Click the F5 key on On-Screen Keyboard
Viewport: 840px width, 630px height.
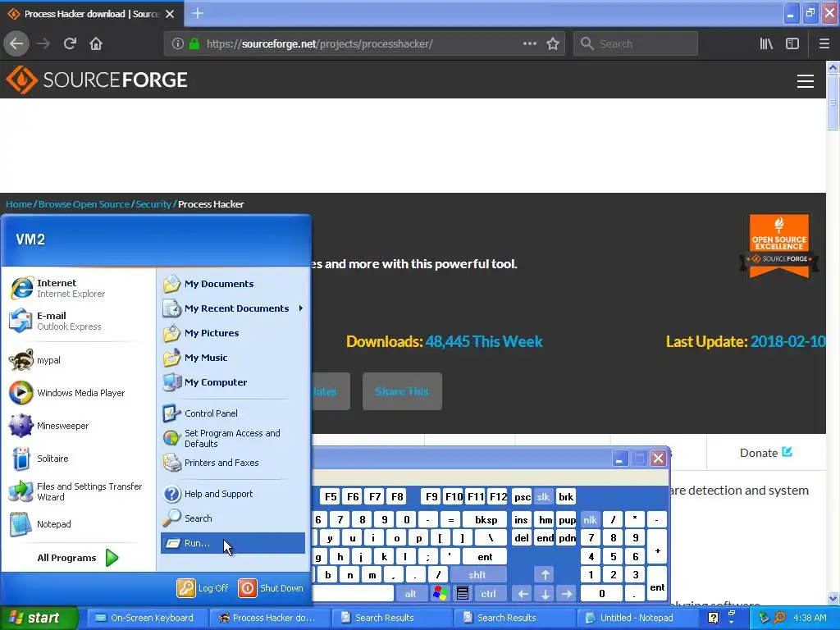point(331,496)
